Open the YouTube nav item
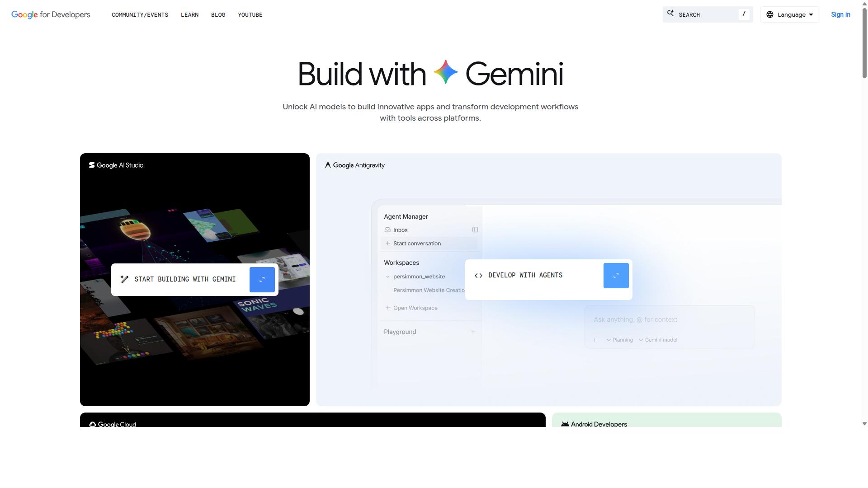868x488 pixels. [x=250, y=15]
